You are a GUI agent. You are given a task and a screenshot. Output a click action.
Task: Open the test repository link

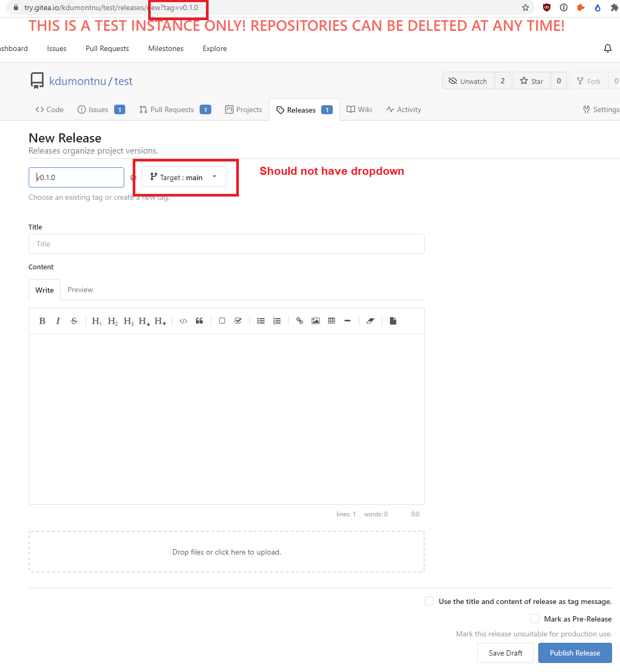click(x=124, y=81)
